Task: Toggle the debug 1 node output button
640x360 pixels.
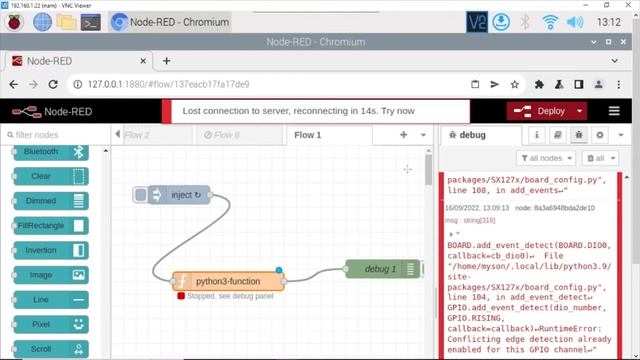Action: coord(423,269)
